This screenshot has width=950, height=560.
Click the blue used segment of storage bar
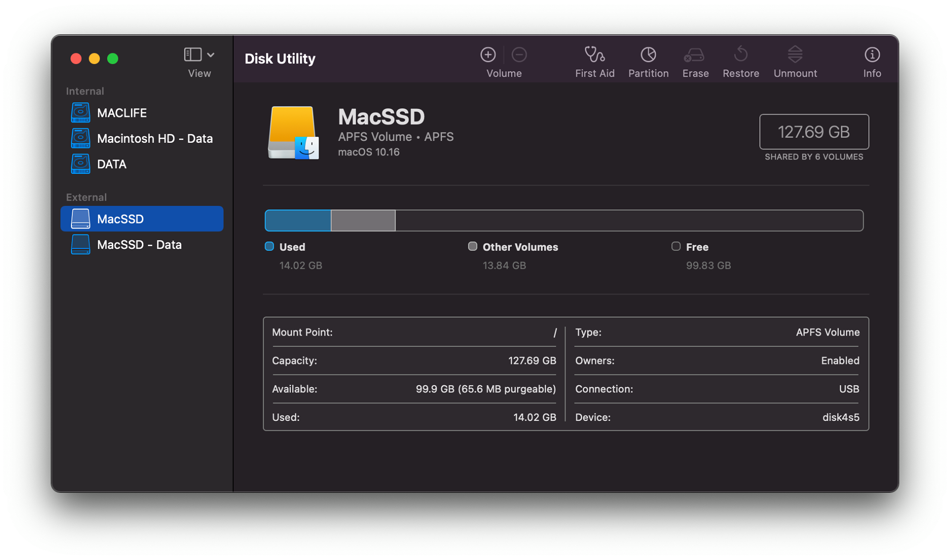(x=298, y=220)
